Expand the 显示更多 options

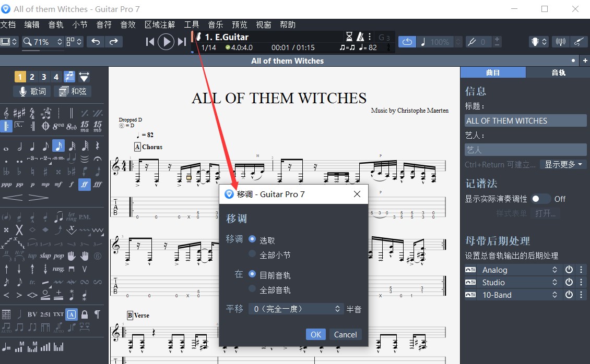tap(563, 164)
